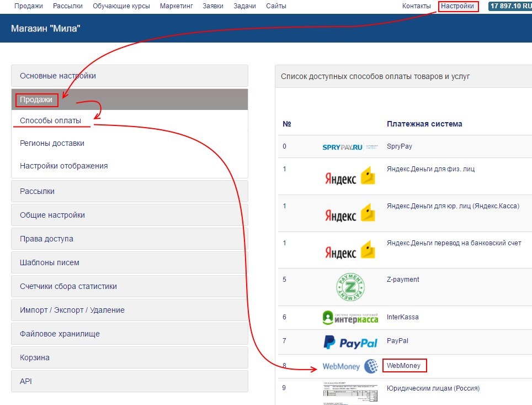This screenshot has width=532, height=405.
Task: Click the Магазин "Мила" header title
Action: point(46,28)
